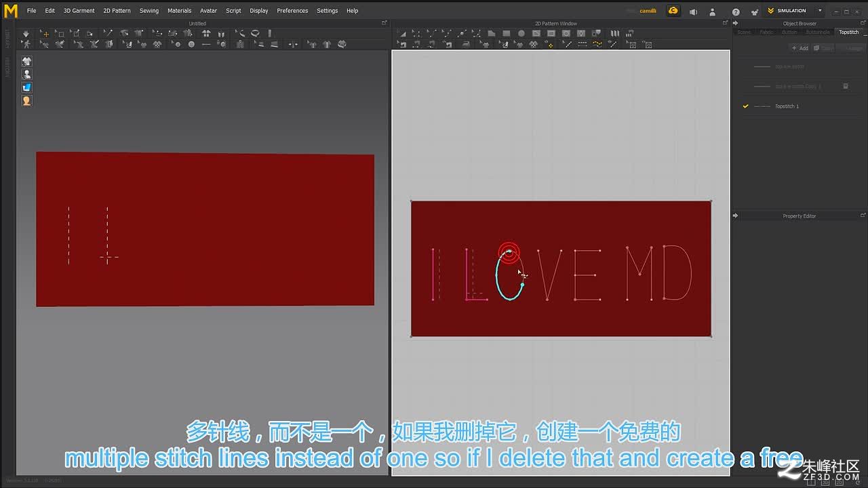This screenshot has width=868, height=488.
Task: Open the 2D Pattern menu
Action: click(117, 11)
